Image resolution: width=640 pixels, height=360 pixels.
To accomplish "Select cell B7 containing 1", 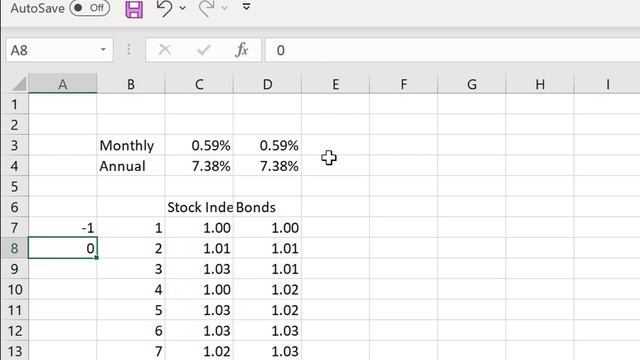I will pyautogui.click(x=131, y=228).
